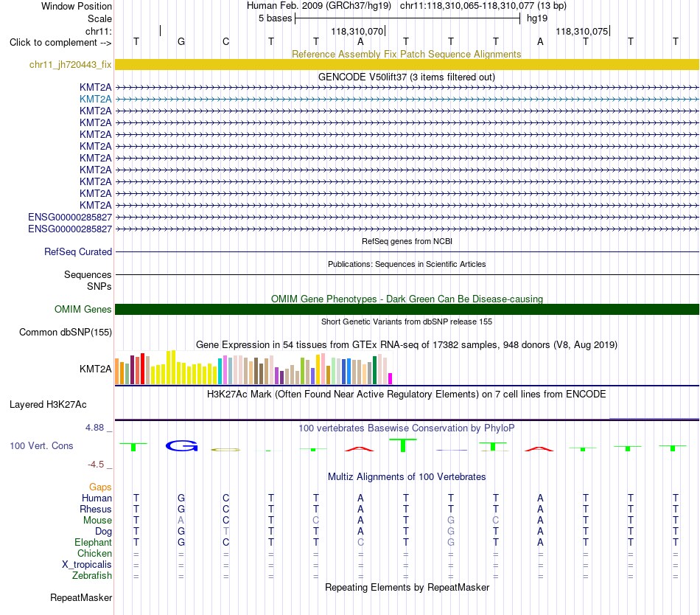Screen dimensions: 700x615
Task: Click the Sequences track label
Action: pyautogui.click(x=88, y=274)
